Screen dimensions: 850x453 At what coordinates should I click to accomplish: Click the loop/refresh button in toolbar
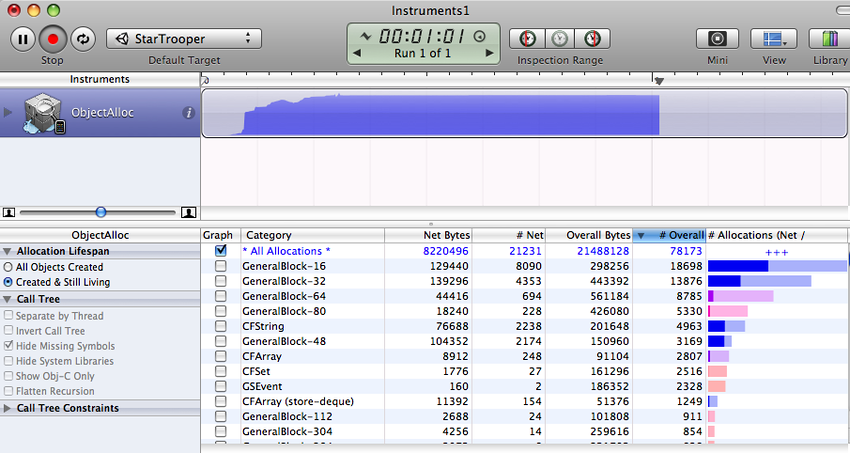click(x=81, y=39)
